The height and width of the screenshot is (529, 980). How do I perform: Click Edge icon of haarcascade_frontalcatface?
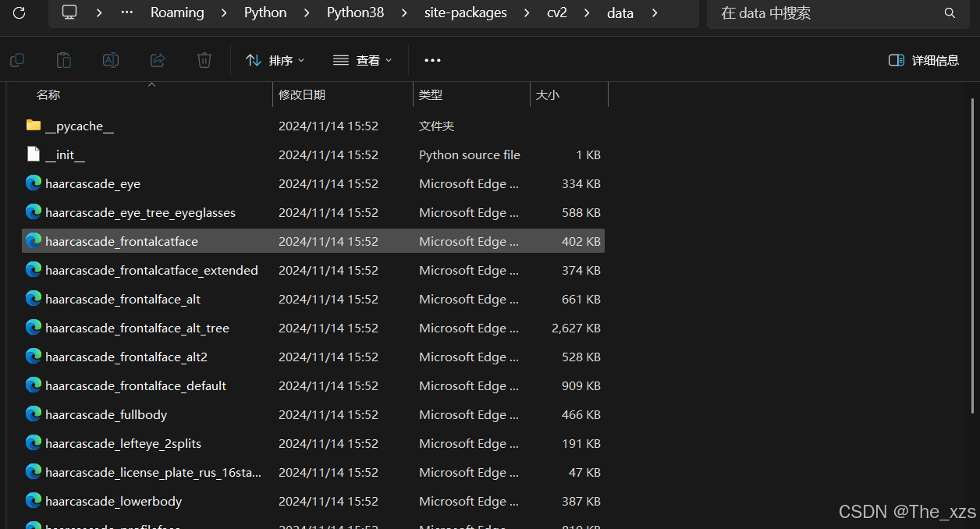pos(34,241)
